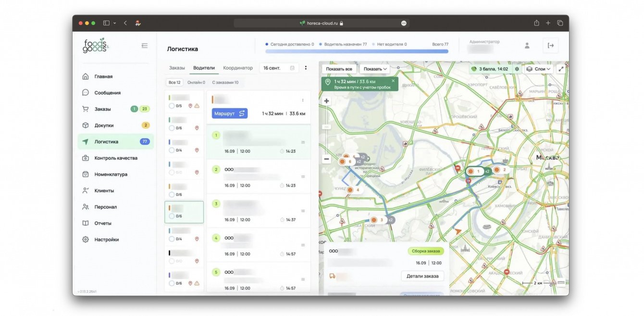Click the Докупки box icon
This screenshot has height=316, width=644.
(x=86, y=125)
